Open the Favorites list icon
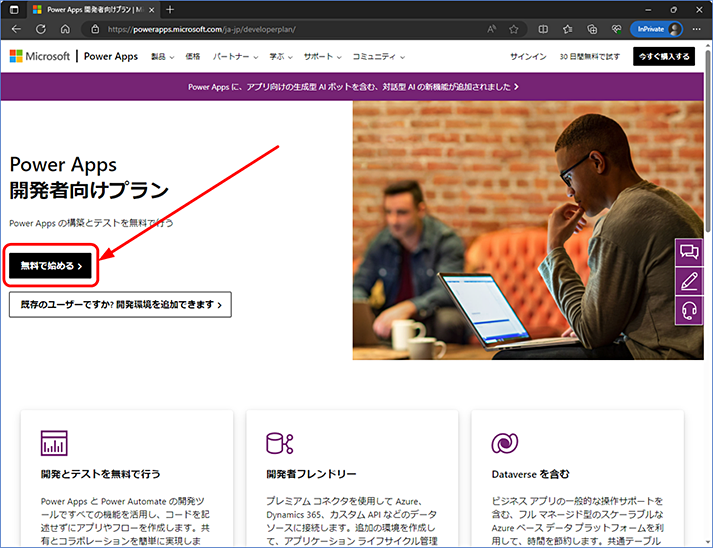 pos(567,29)
